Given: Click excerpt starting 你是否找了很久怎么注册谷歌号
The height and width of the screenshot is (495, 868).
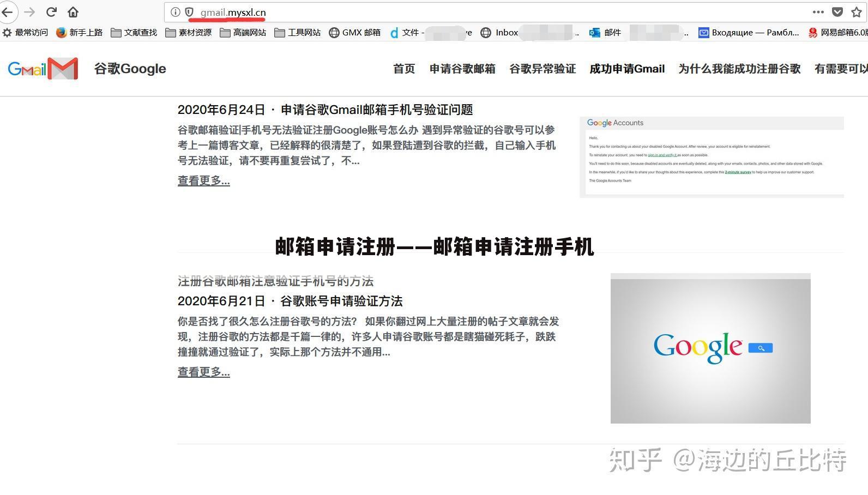Looking at the screenshot, I should [369, 337].
